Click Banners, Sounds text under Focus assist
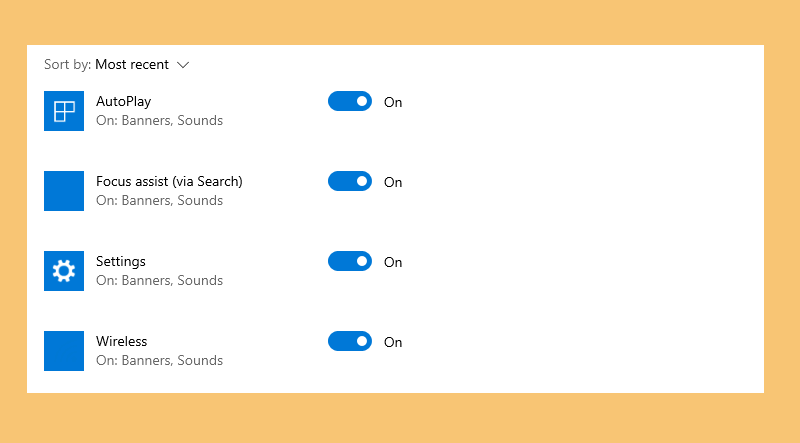The image size is (800, 443). coord(172,201)
